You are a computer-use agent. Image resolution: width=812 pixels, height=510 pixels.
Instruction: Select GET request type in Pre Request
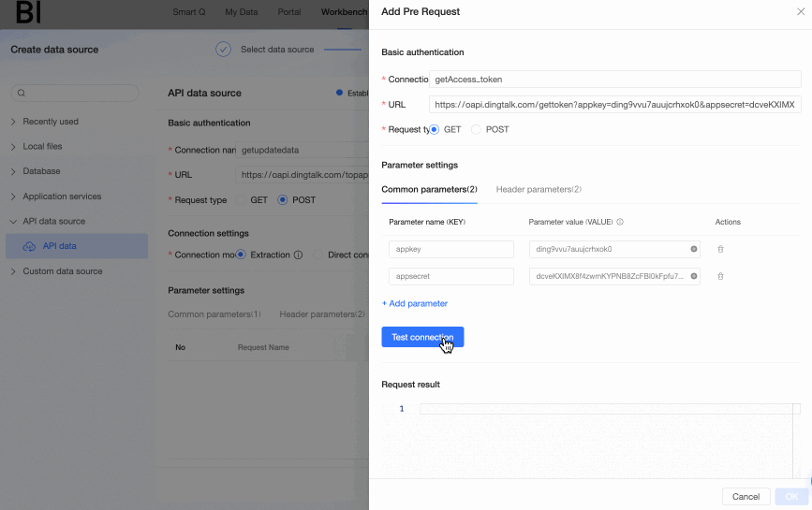[434, 129]
